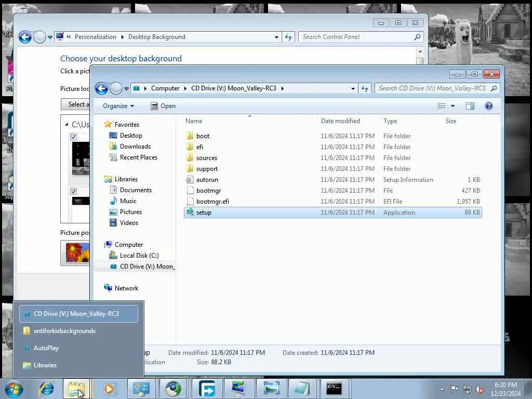The width and height of the screenshot is (532, 399).
Task: Toggle the preview pane button
Action: click(x=470, y=106)
